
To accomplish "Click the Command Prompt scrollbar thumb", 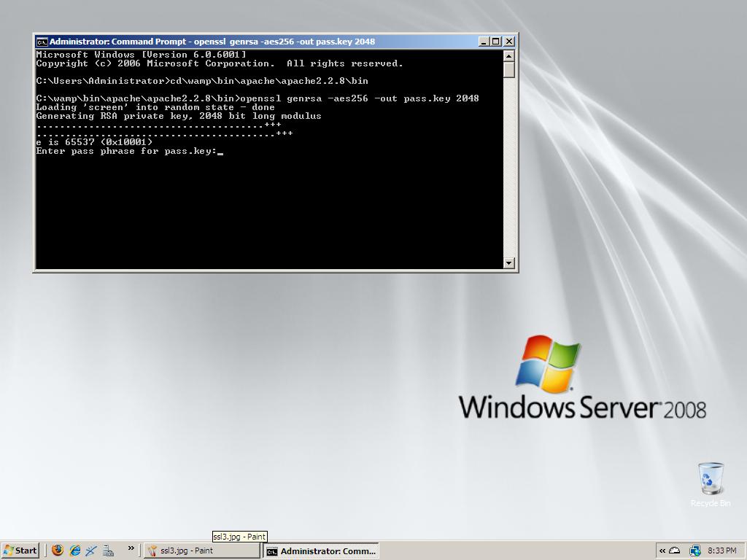I will (509, 70).
